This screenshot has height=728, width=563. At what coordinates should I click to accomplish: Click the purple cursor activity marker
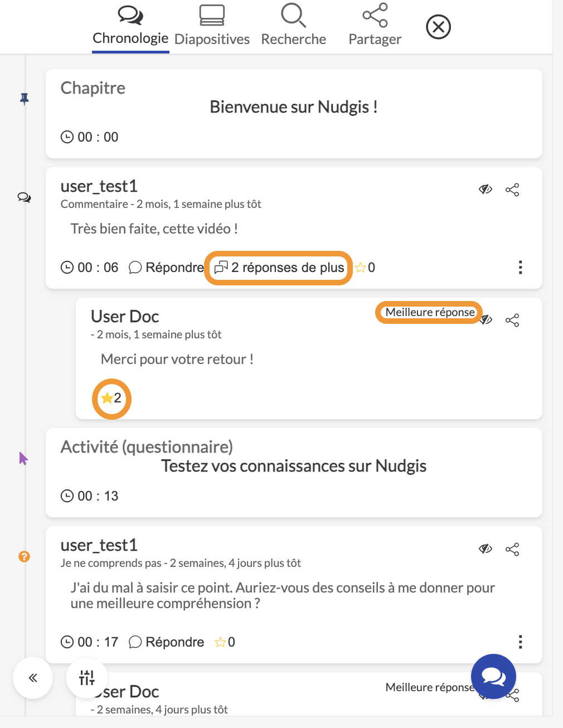pyautogui.click(x=23, y=459)
